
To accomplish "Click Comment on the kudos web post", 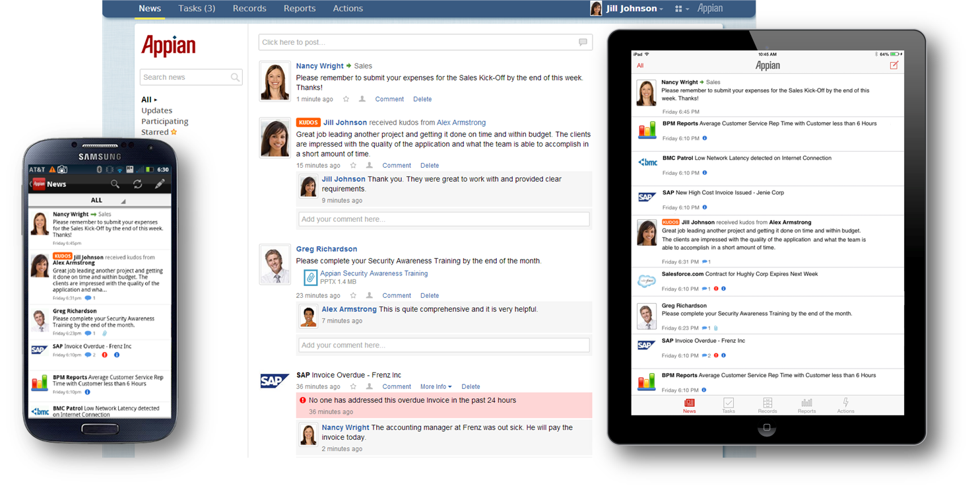I will pos(397,166).
